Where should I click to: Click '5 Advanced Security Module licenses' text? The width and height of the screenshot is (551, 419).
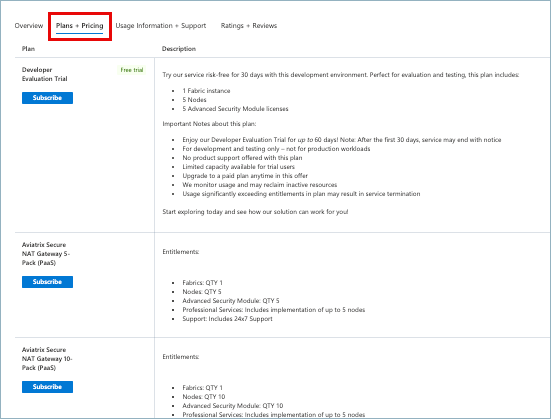click(235, 109)
